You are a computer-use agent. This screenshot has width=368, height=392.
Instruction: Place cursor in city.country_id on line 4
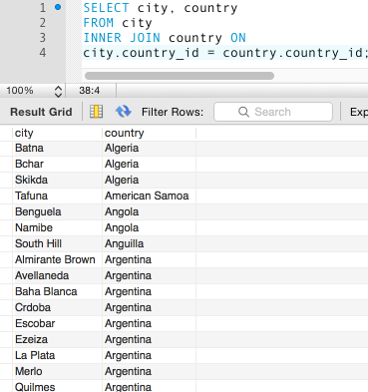(141, 53)
